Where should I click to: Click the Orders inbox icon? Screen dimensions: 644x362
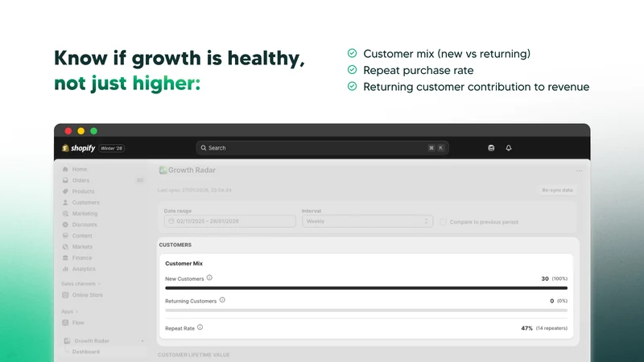tap(65, 180)
